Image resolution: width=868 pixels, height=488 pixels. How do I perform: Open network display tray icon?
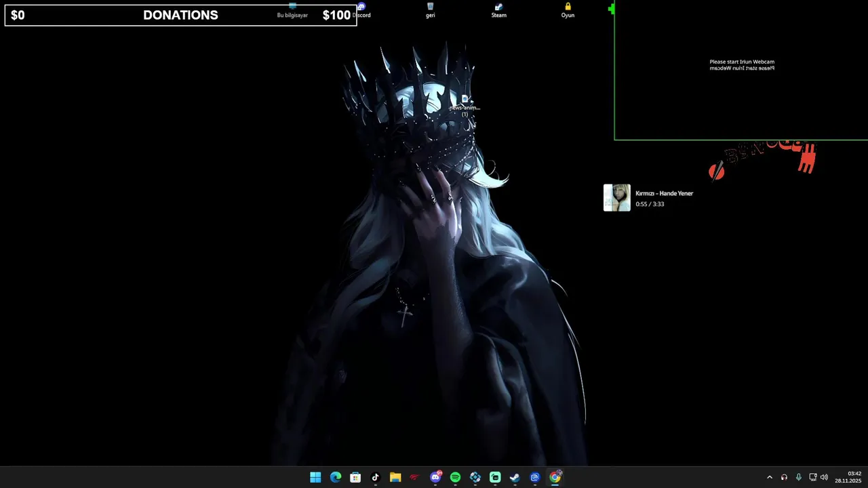pyautogui.click(x=813, y=477)
